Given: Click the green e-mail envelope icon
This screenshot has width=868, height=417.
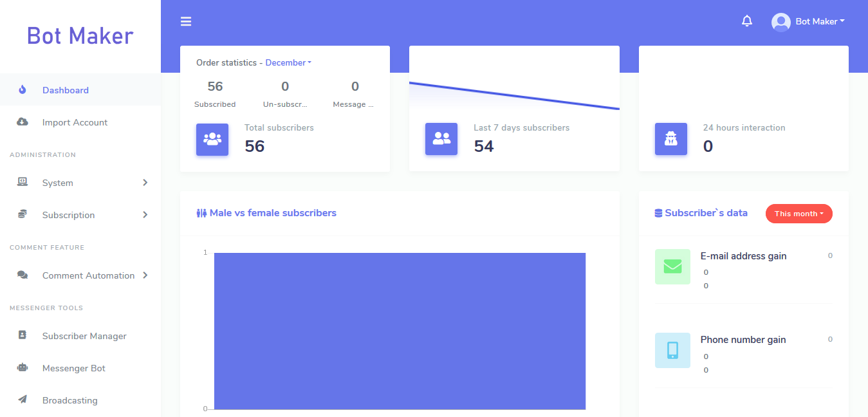Looking at the screenshot, I should tap(672, 266).
